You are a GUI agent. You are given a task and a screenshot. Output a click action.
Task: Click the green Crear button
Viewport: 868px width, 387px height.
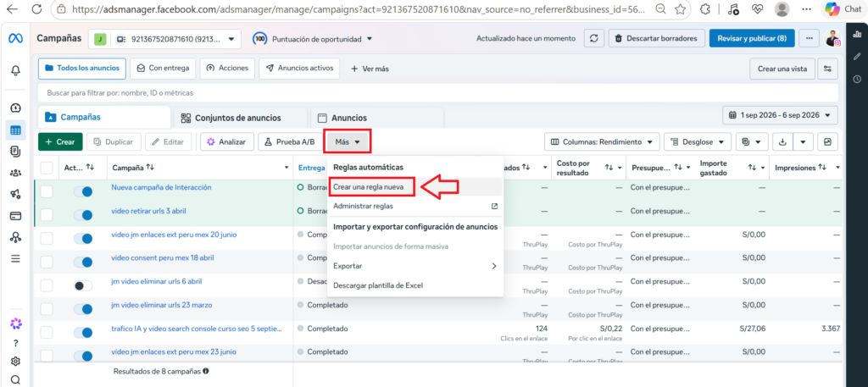point(60,142)
